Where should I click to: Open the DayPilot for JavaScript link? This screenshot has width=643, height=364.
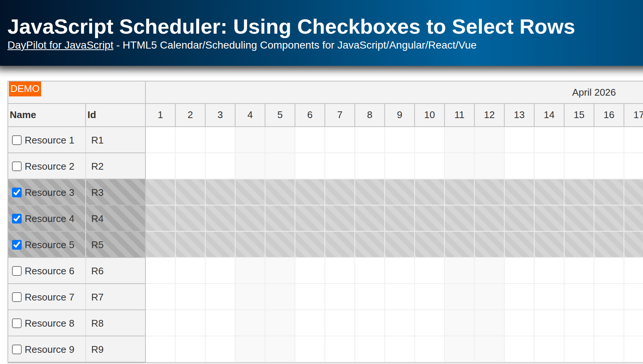point(60,45)
